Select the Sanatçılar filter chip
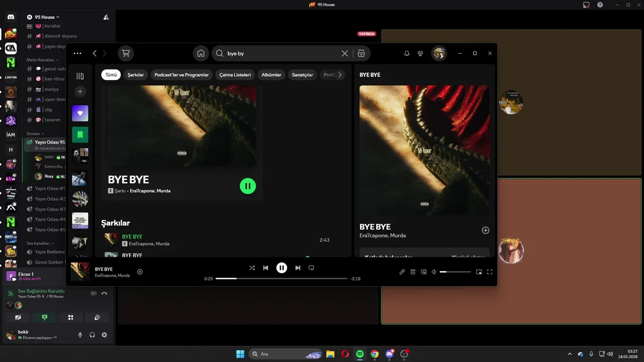The width and height of the screenshot is (644, 362). [x=302, y=75]
